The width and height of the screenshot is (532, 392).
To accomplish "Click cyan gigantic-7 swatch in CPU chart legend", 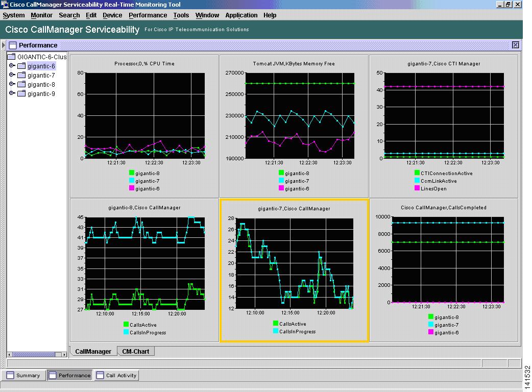I will pyautogui.click(x=132, y=180).
